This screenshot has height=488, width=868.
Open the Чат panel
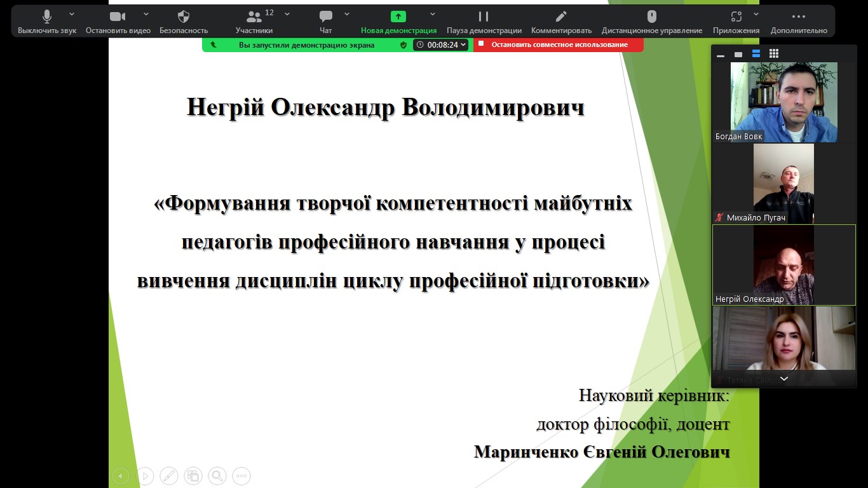click(326, 22)
